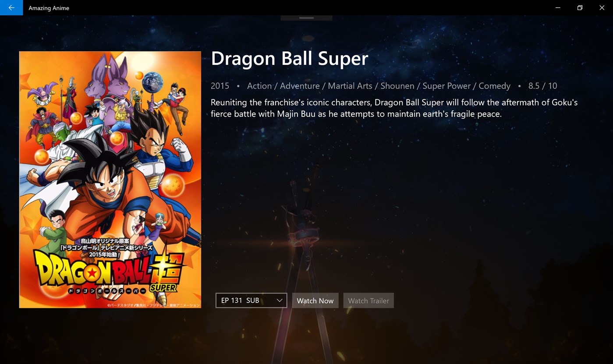Minimize the Amazing Anime window
613x364 pixels.
[558, 7]
